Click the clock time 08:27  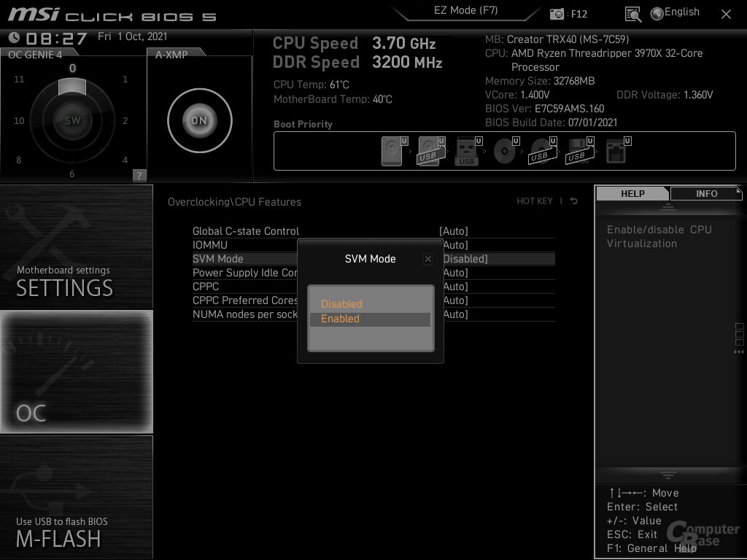56,39
